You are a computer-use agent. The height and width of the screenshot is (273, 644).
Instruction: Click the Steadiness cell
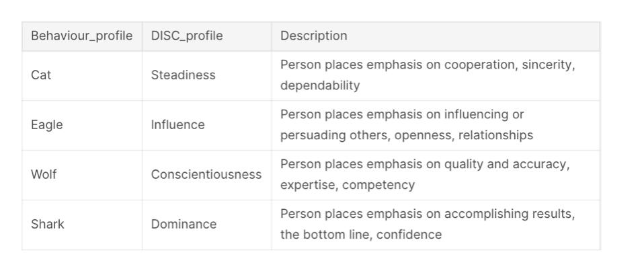(x=206, y=75)
